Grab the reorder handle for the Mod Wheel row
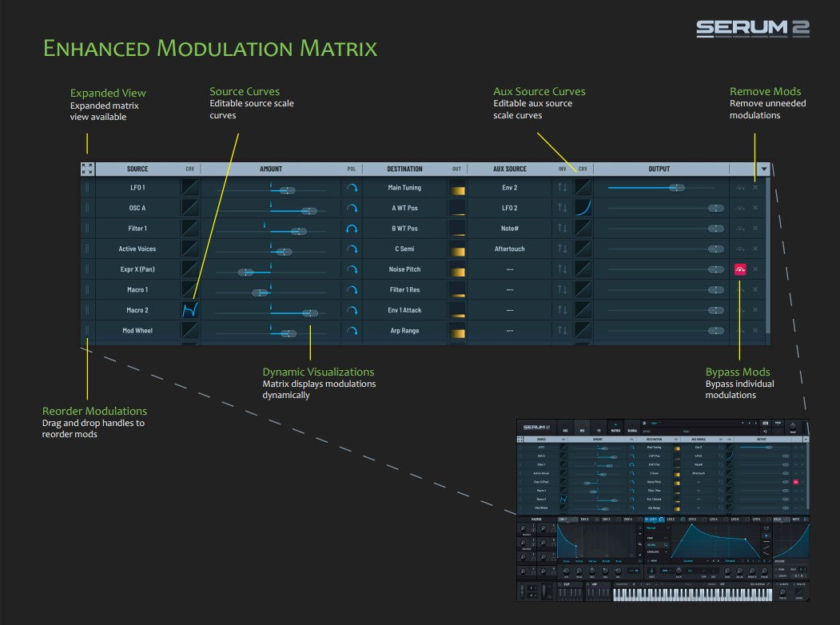 [87, 330]
